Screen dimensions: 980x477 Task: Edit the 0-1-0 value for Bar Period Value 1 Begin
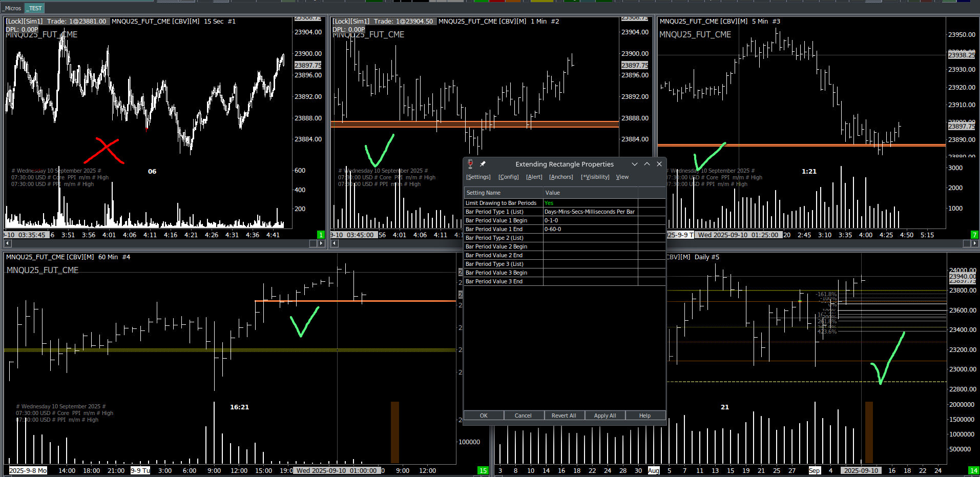pos(590,220)
